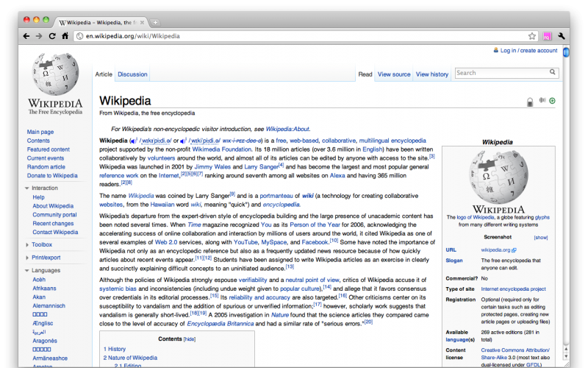Click the site info icon in address bar
The image size is (588, 368).
coord(79,36)
